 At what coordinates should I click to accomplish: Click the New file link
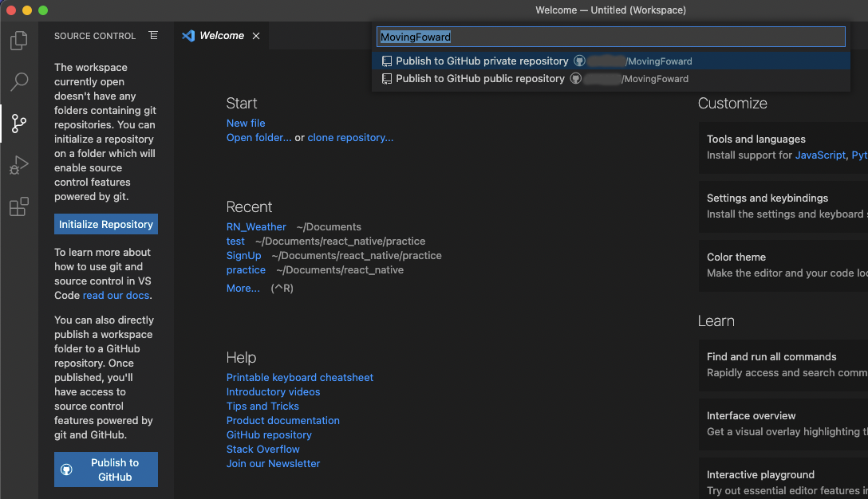245,123
